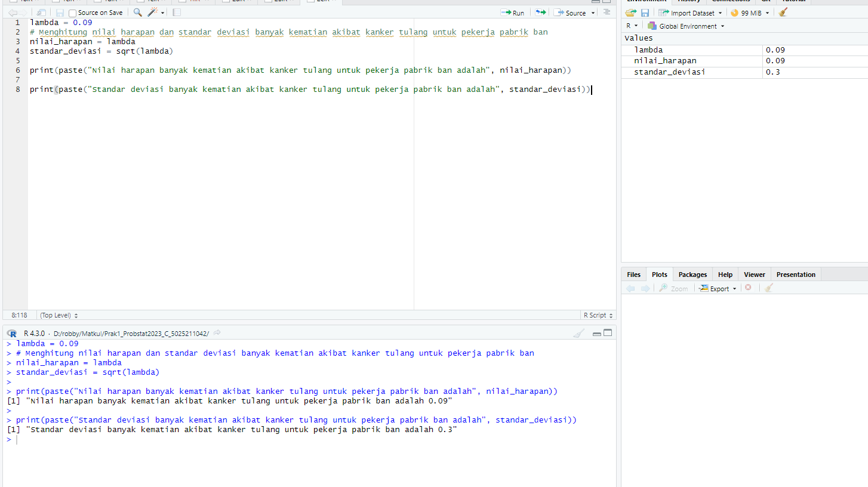Click Source button to source script
The width and height of the screenshot is (868, 487).
[x=571, y=13]
